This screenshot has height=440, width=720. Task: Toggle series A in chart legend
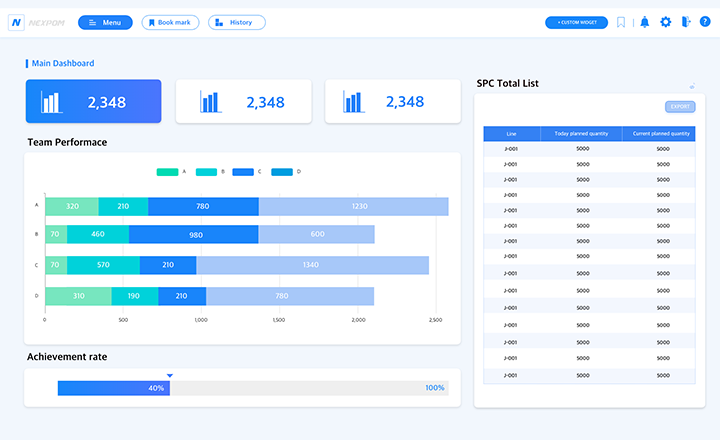tap(167, 172)
